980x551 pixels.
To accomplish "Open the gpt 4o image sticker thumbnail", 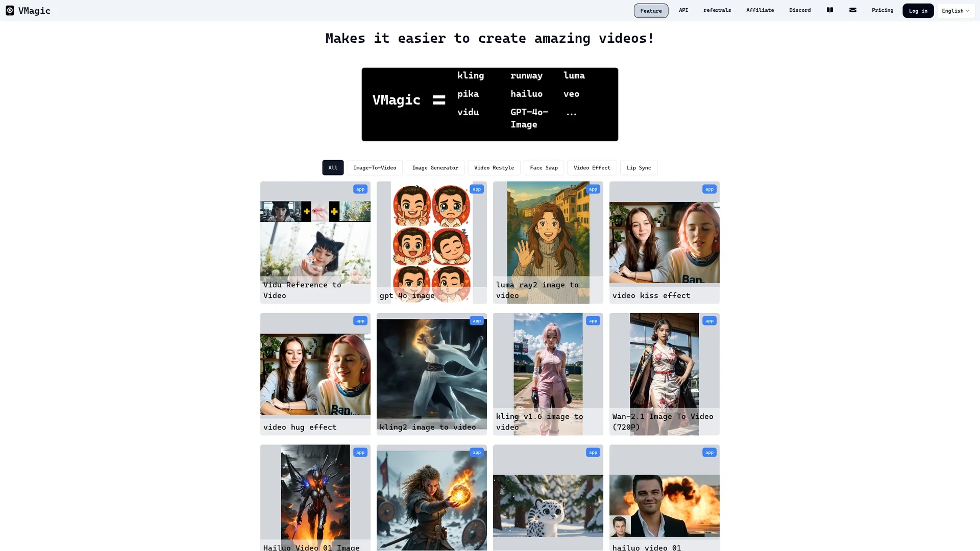I will pyautogui.click(x=432, y=242).
